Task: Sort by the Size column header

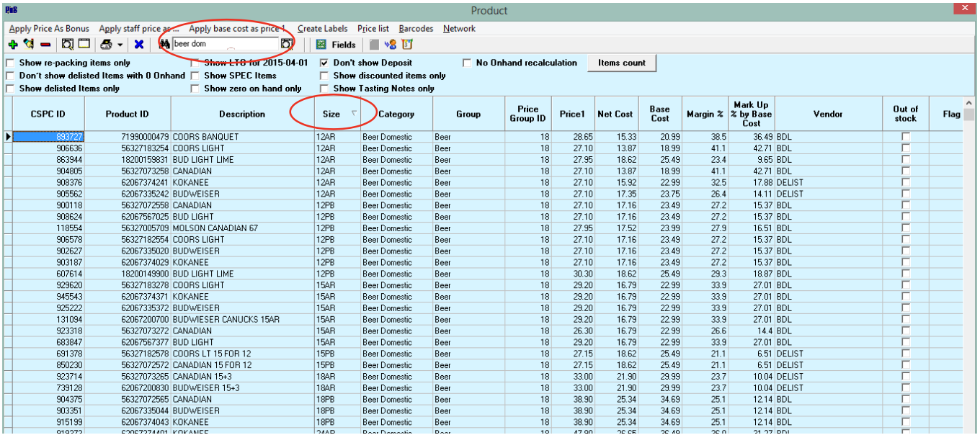Action: point(337,114)
